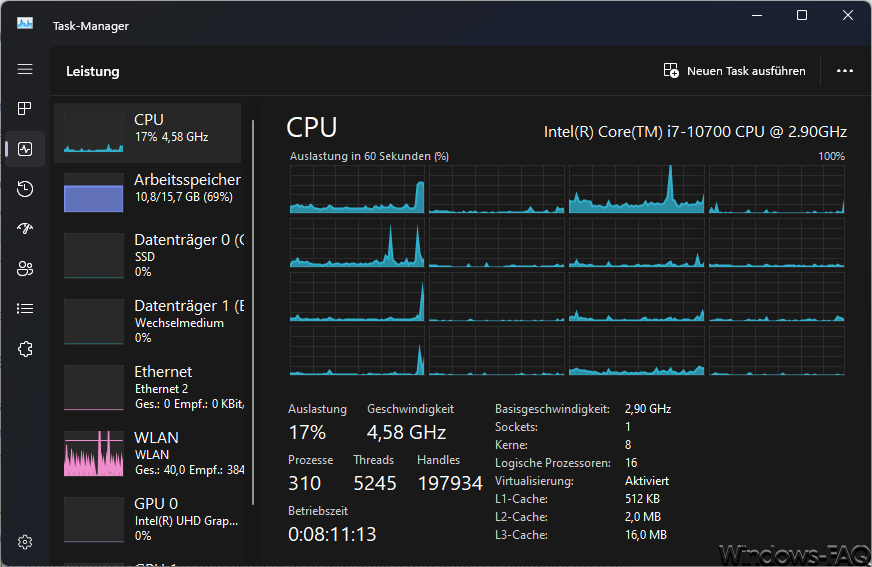Viewport: 872px width, 567px height.
Task: Click the L3-Cache value 16,0 MB
Action: (x=646, y=535)
